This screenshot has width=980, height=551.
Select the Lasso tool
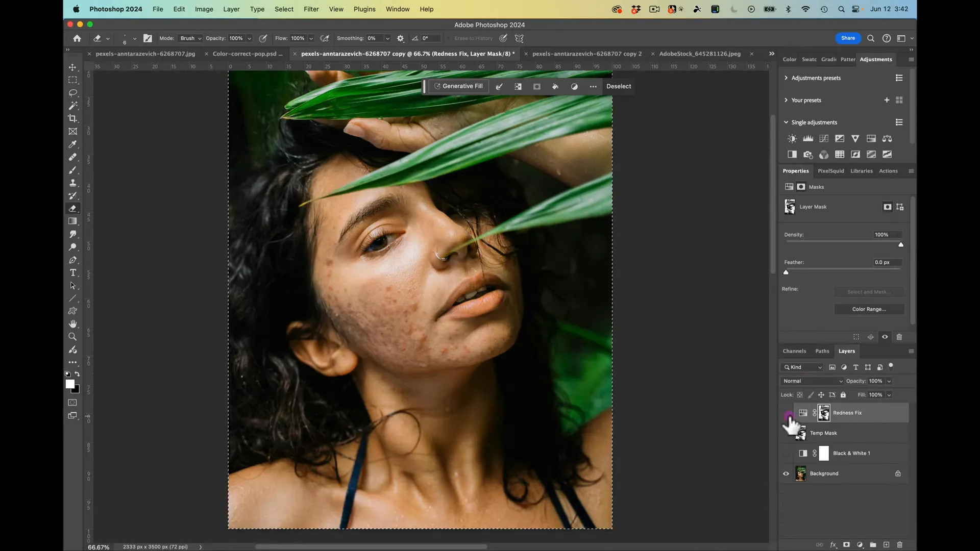tap(73, 93)
